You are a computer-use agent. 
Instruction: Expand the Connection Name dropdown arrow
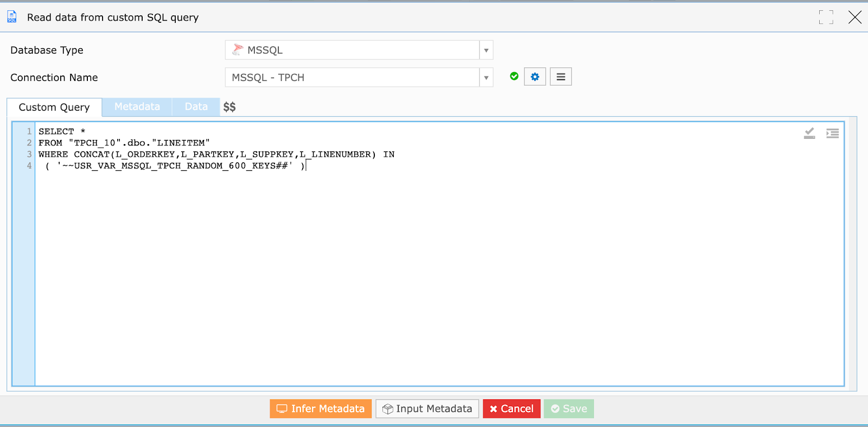[x=486, y=78]
